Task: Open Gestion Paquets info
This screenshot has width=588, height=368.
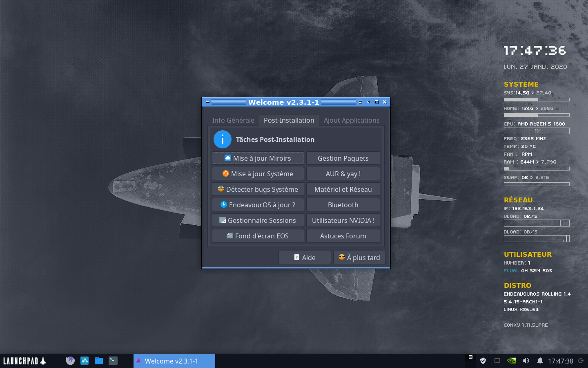Action: 343,158
